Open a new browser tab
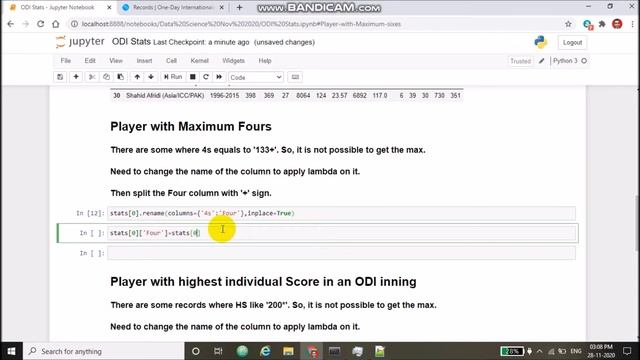 (x=240, y=7)
